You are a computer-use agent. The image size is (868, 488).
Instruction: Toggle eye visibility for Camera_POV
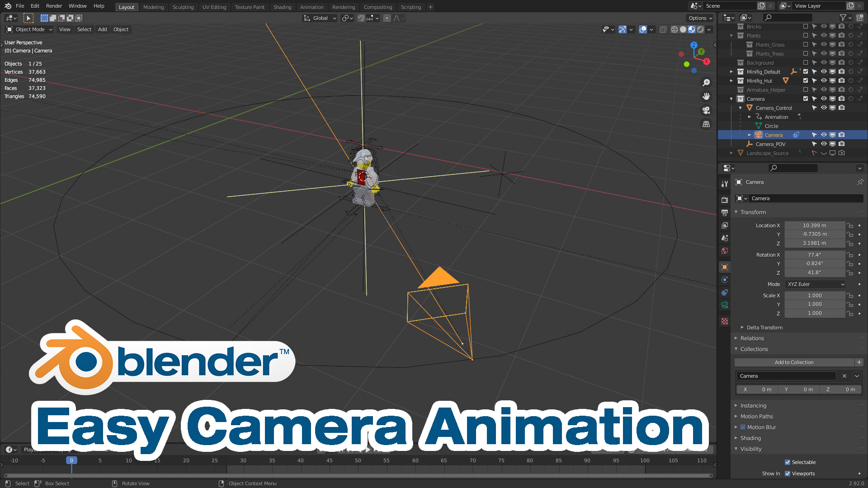[x=824, y=144]
